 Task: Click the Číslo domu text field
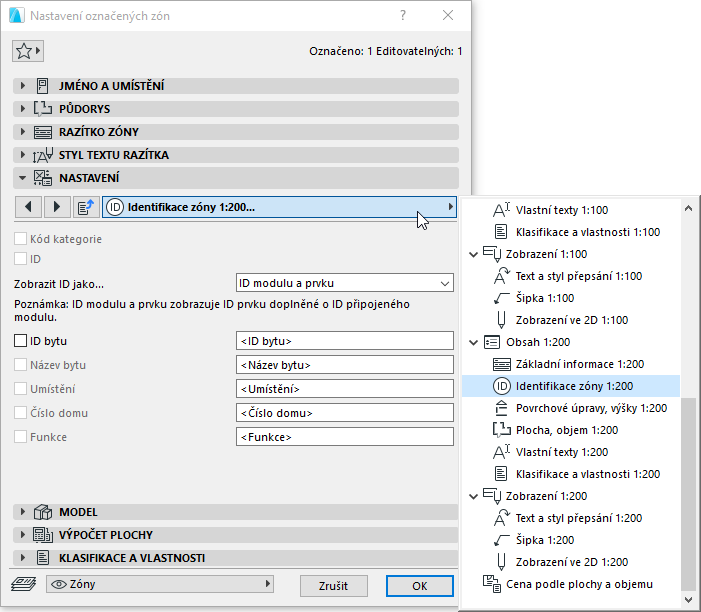coord(344,413)
